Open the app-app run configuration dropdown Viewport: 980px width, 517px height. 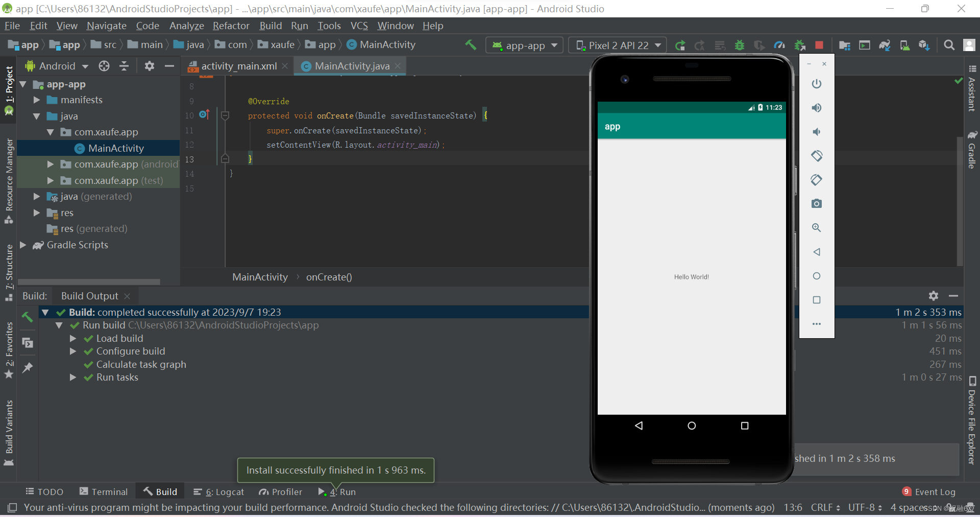tap(525, 45)
